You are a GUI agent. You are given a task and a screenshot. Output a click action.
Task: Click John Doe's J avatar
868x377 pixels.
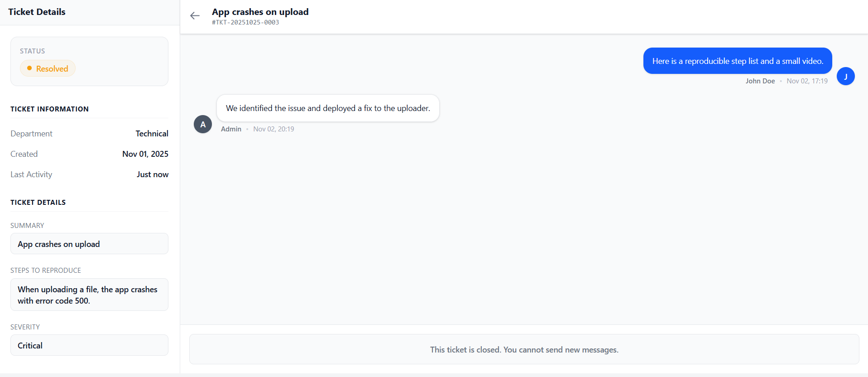coord(845,77)
